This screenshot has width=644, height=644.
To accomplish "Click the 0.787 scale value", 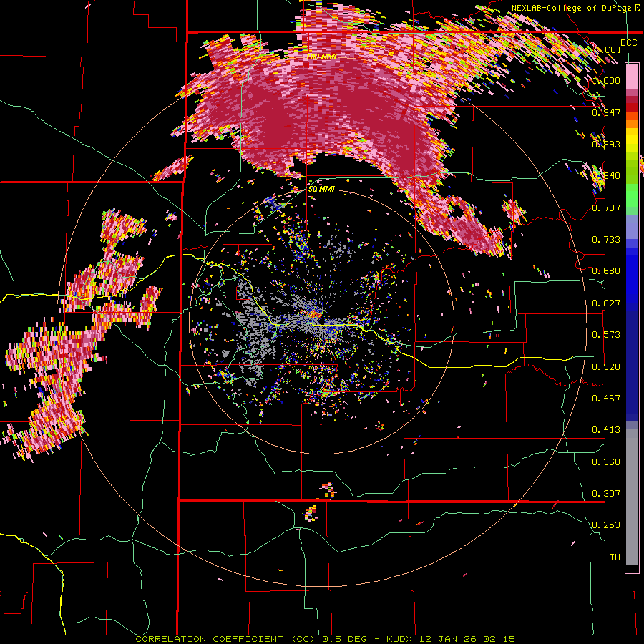I will (606, 208).
